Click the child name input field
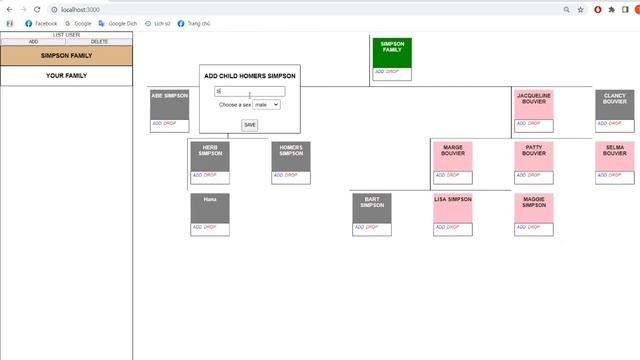The image size is (640, 360). click(250, 91)
